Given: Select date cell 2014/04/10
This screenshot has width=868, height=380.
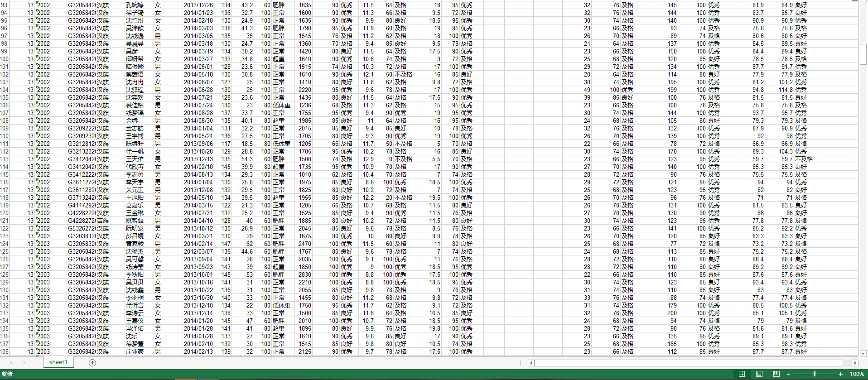Looking at the screenshot, I should [x=198, y=221].
